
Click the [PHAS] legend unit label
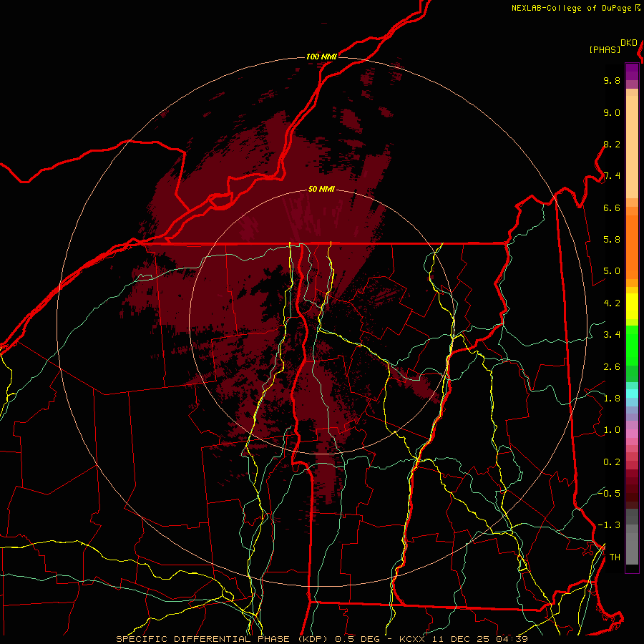[x=605, y=49]
